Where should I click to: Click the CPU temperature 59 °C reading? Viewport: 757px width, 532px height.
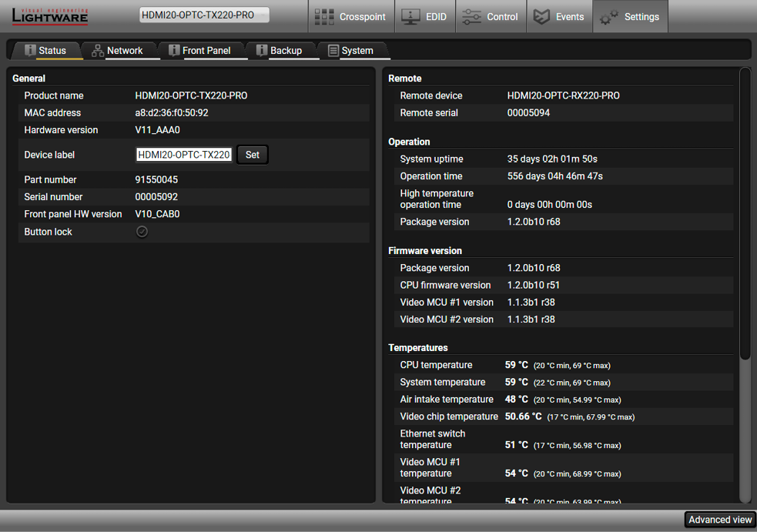pyautogui.click(x=517, y=365)
